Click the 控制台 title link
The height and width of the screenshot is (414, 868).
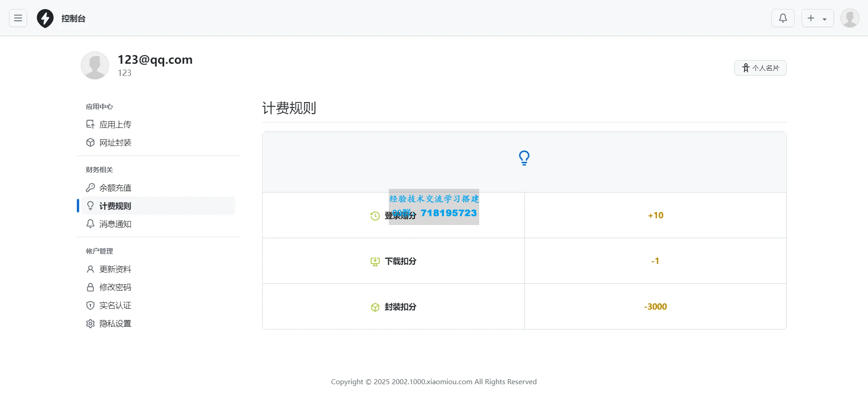click(x=73, y=19)
